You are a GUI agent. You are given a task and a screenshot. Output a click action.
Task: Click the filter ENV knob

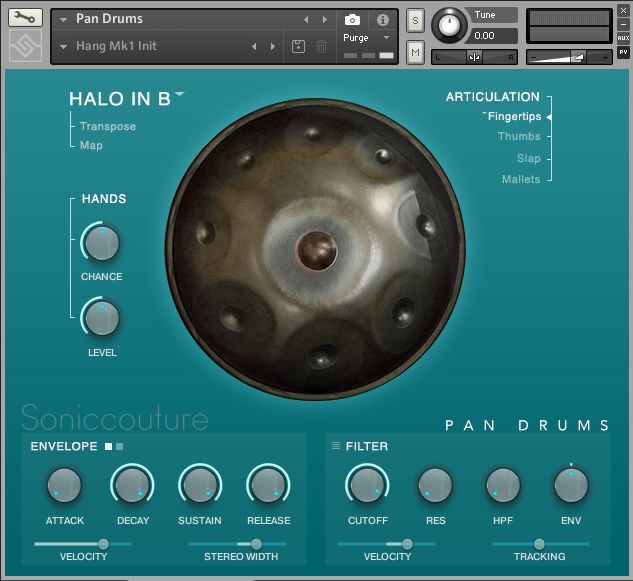(571, 485)
